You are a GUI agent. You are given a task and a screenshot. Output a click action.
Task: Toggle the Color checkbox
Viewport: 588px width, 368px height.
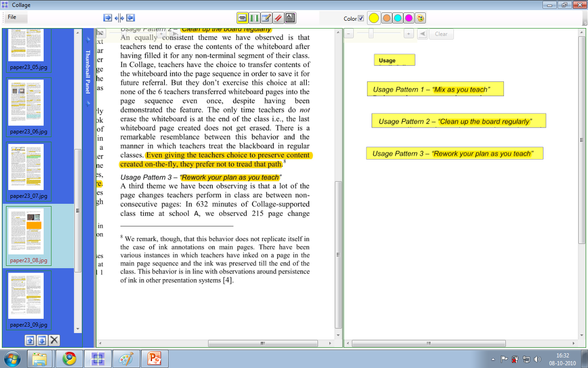pos(361,18)
